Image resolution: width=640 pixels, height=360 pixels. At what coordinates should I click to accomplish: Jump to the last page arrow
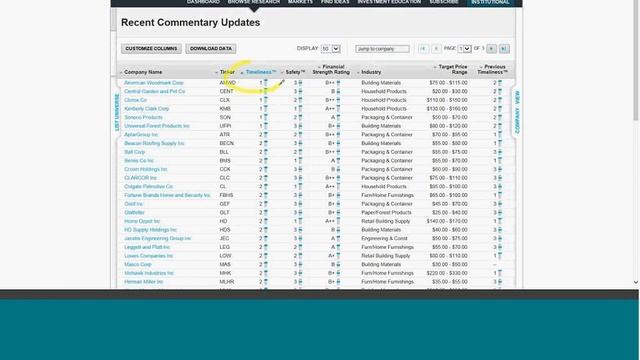pos(504,49)
